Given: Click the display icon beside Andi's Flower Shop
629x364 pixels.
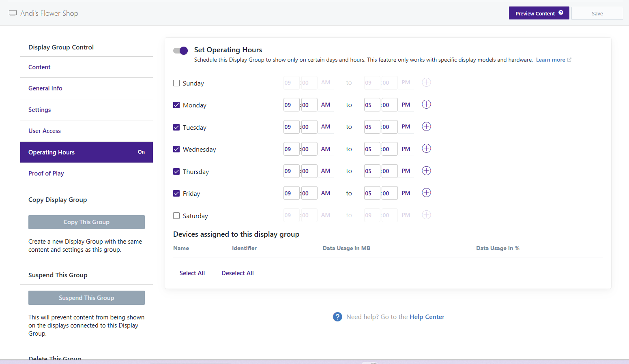Looking at the screenshot, I should coord(13,13).
